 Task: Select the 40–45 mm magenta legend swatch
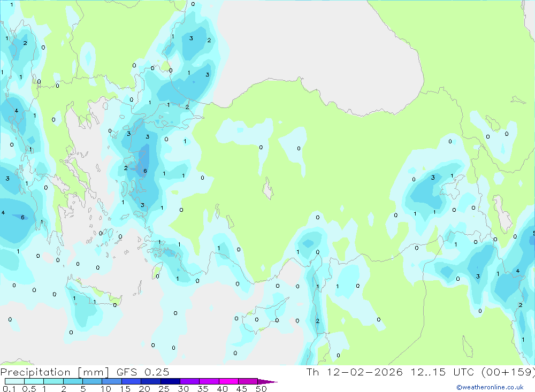point(228,381)
